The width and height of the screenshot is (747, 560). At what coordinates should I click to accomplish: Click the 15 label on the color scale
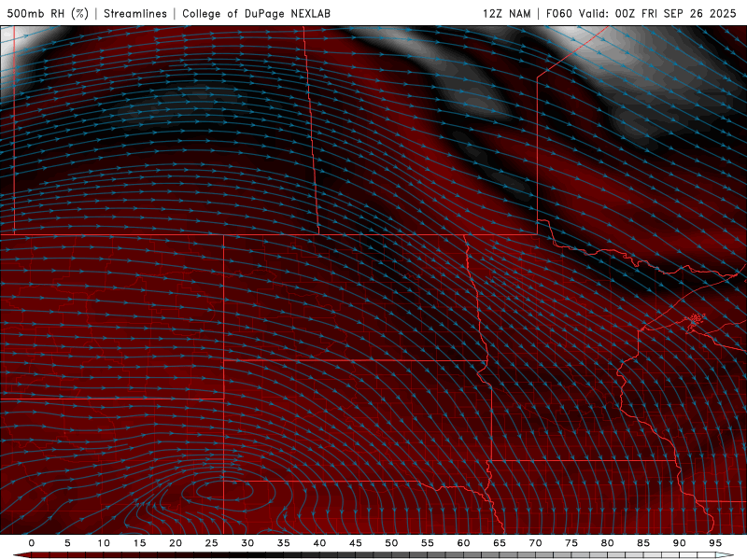click(x=139, y=543)
